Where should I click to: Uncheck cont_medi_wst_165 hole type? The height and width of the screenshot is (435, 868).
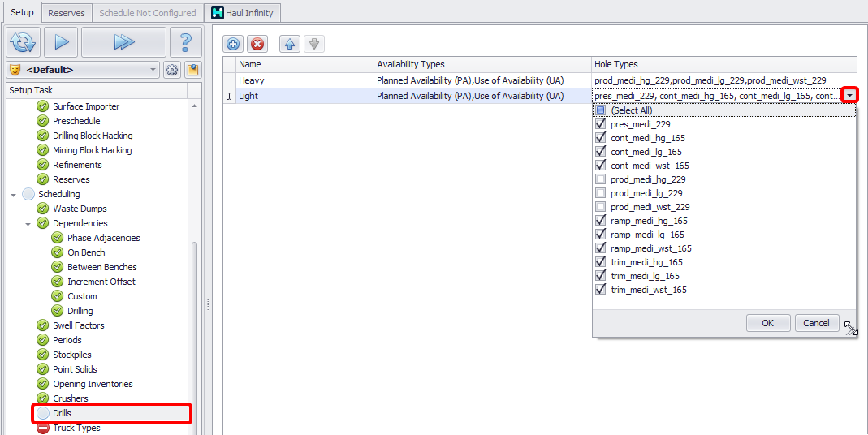[x=600, y=166]
